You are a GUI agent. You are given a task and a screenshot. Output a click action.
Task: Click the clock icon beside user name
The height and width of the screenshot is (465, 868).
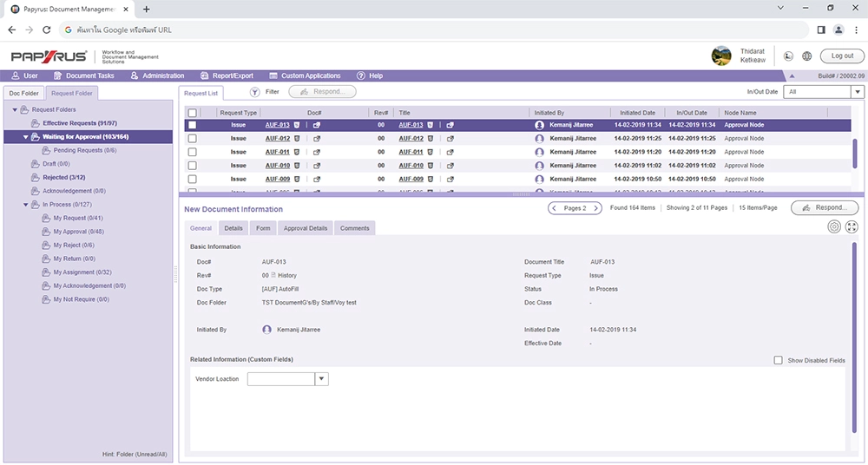pos(788,56)
